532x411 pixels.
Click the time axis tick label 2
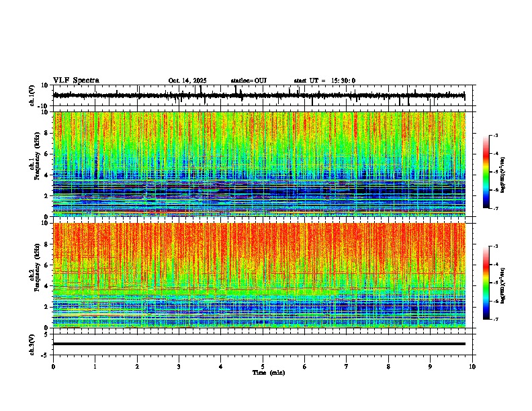click(x=137, y=367)
